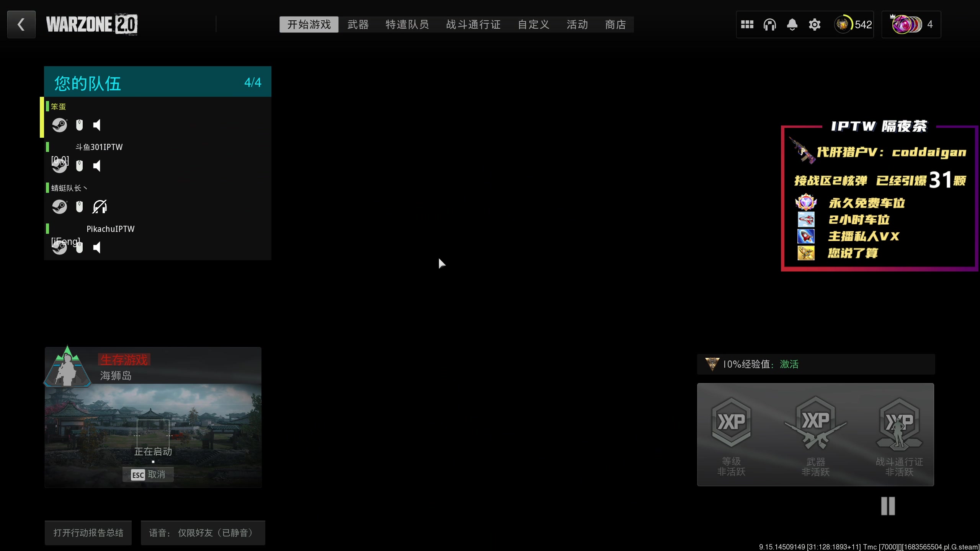Select squad member PikachuIPTW
The height and width of the screenshot is (551, 980).
pyautogui.click(x=158, y=240)
